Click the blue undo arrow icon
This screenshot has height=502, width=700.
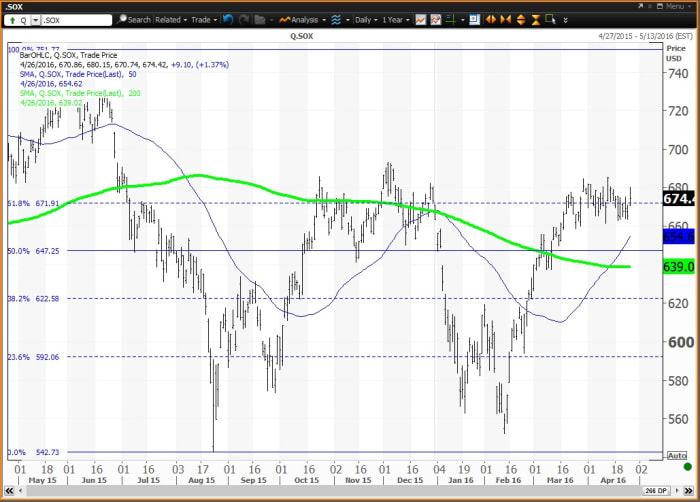click(228, 20)
